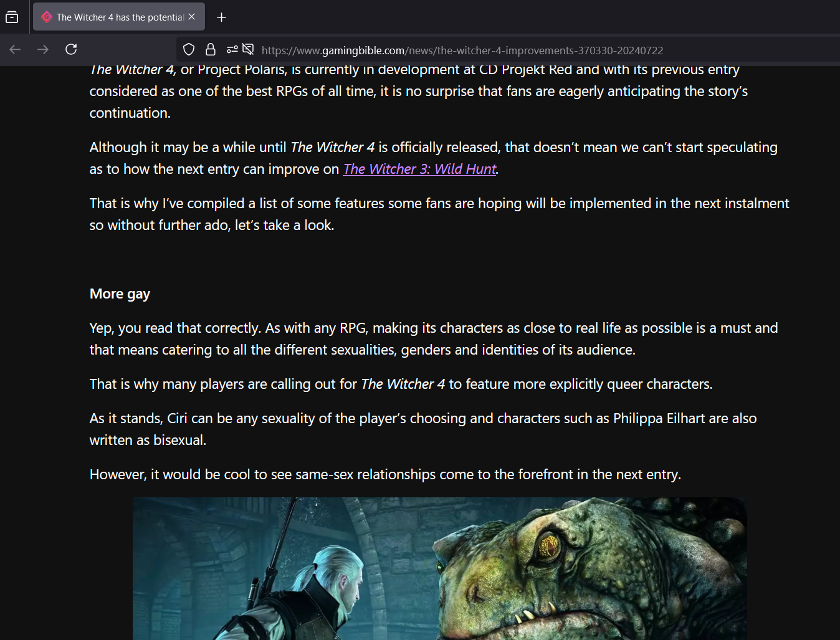Open the Firefox View tab list icon
Screen dimensions: 840x640
point(12,17)
